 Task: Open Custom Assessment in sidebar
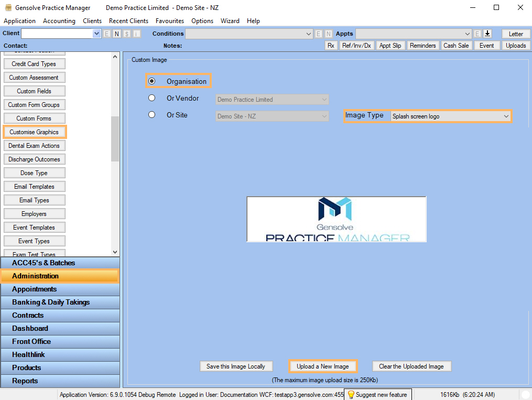tap(34, 78)
